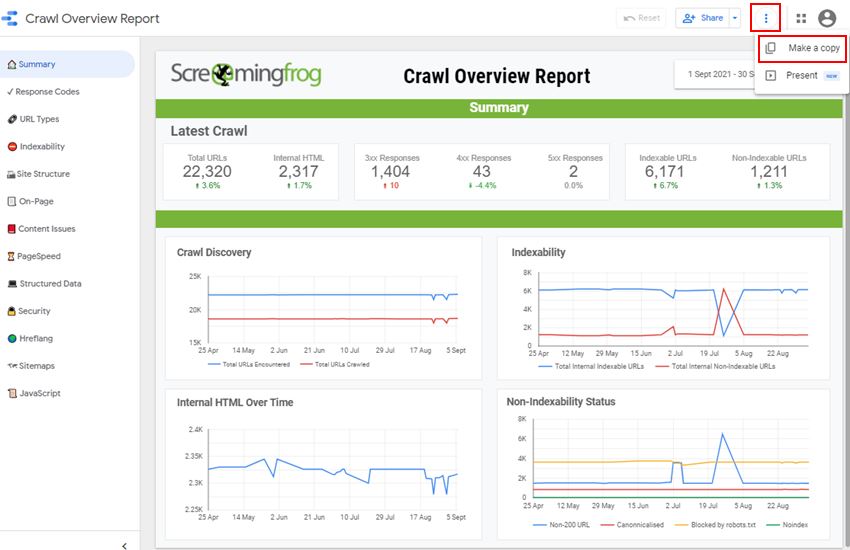Collapse the left navigation panel
Screen dimensions: 850x550
pyautogui.click(x=124, y=545)
